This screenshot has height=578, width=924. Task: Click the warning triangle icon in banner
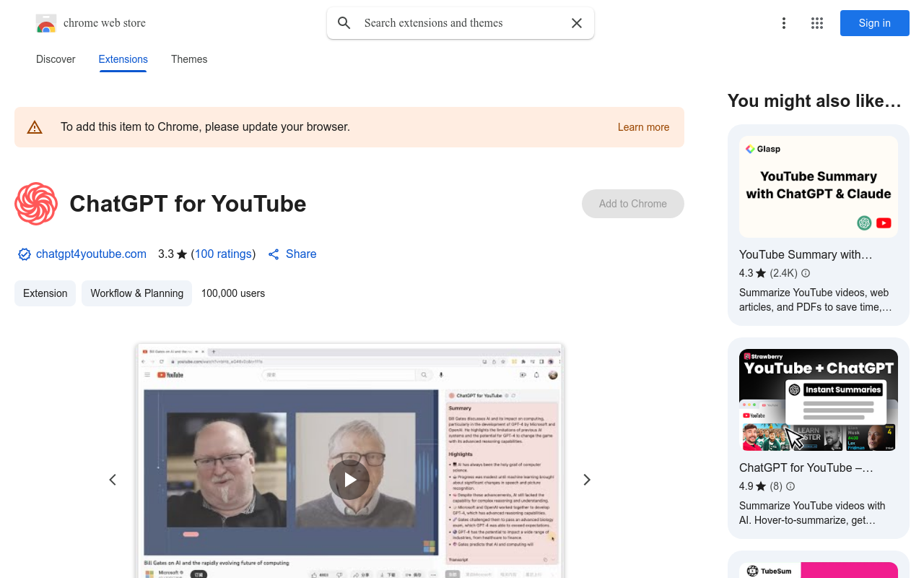point(35,128)
